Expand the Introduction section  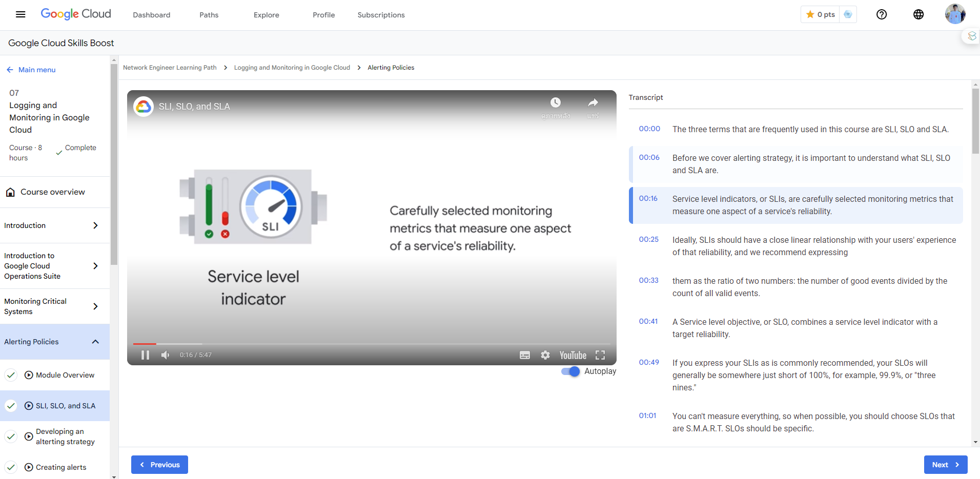(95, 225)
